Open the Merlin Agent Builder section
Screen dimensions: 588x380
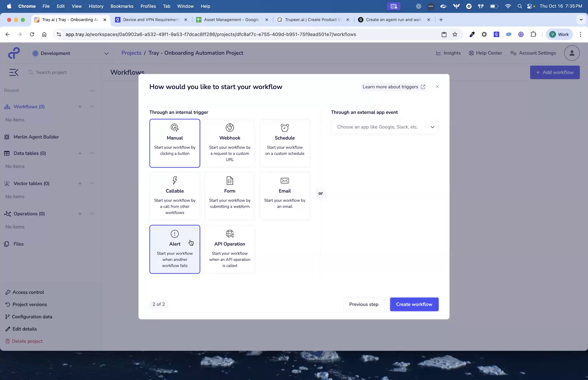[35, 137]
